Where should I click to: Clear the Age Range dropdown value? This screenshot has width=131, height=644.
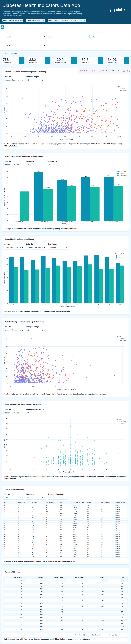(x=65, y=165)
